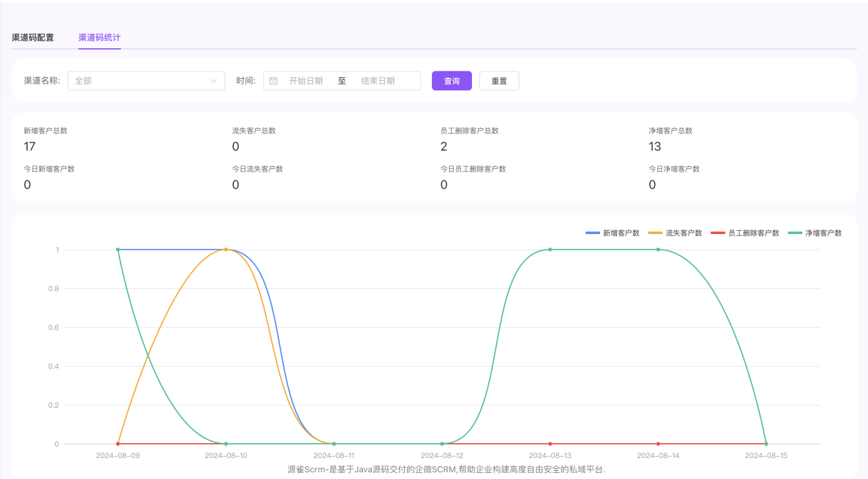Click the calendar icon in date range

(273, 81)
